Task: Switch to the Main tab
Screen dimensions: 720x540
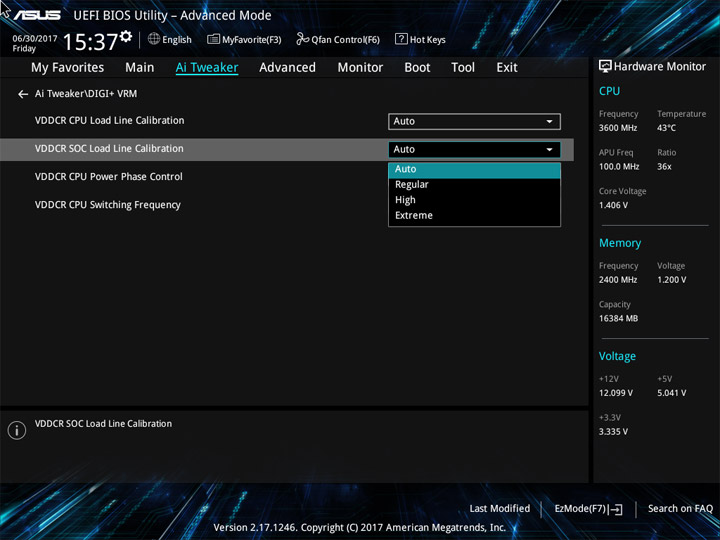Action: pos(140,68)
